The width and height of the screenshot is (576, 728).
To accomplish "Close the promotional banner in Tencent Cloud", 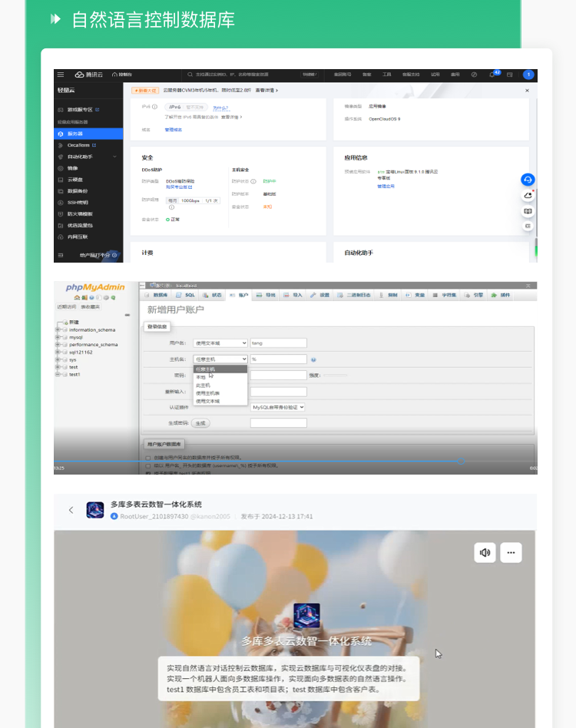I will (x=527, y=91).
